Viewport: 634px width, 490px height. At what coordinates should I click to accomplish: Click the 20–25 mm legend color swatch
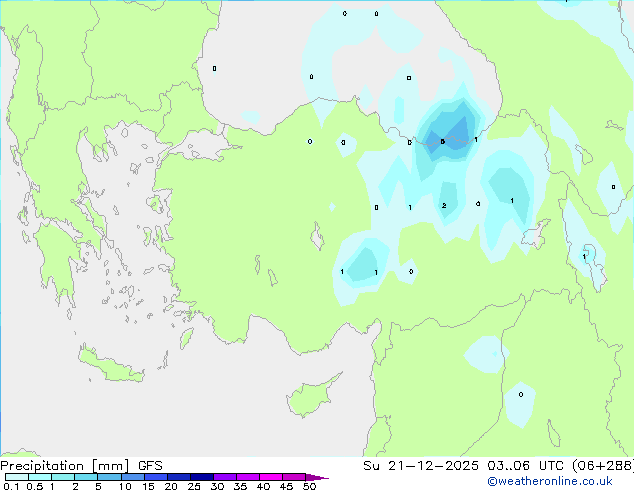pyautogui.click(x=178, y=477)
